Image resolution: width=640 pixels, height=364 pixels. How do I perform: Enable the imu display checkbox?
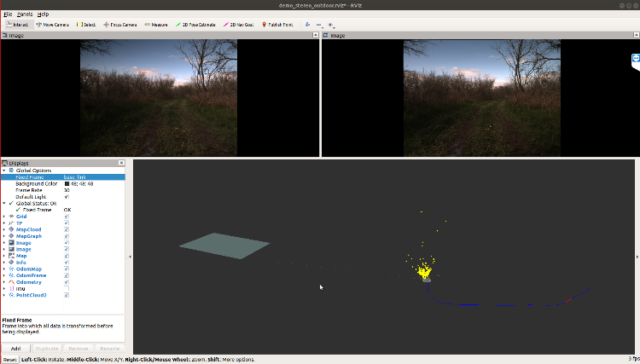[x=67, y=288]
